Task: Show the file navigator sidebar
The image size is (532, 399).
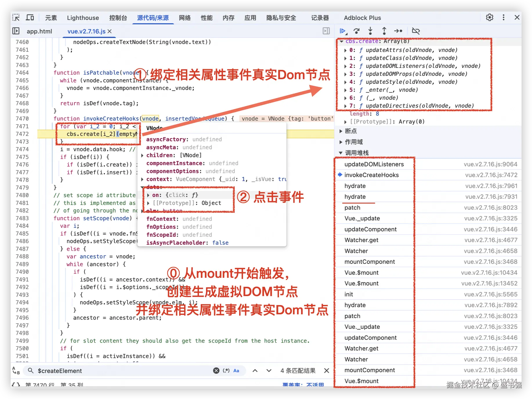Action: click(x=16, y=31)
